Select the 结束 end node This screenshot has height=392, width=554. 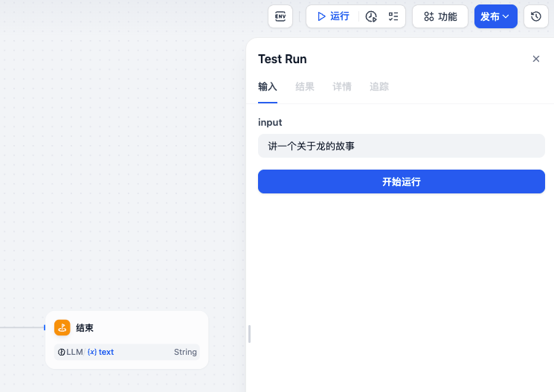coord(127,340)
